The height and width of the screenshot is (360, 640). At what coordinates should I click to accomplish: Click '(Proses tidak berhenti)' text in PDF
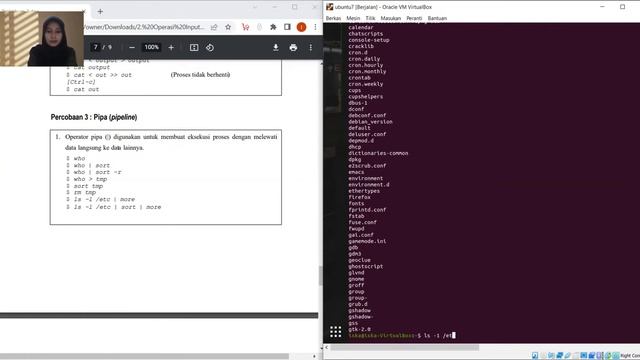200,75
